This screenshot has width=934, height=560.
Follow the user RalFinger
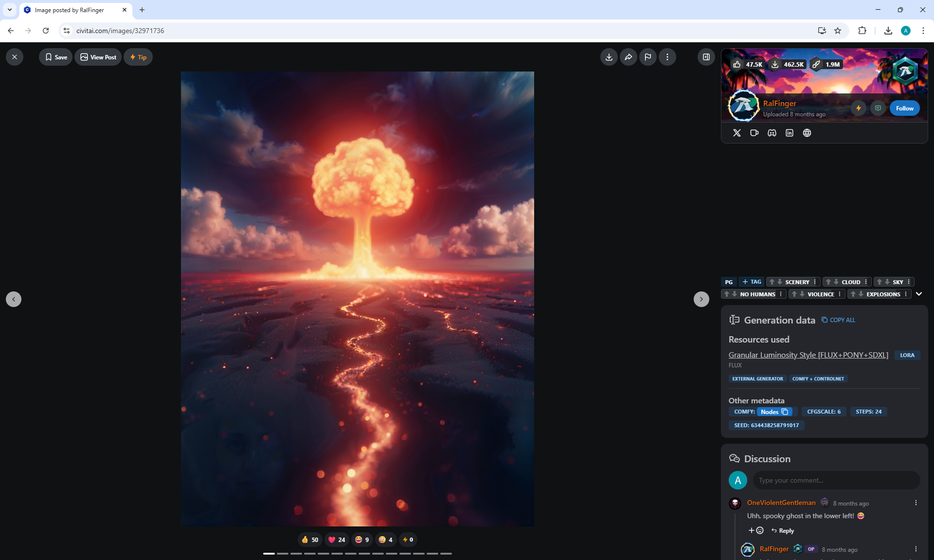(904, 108)
